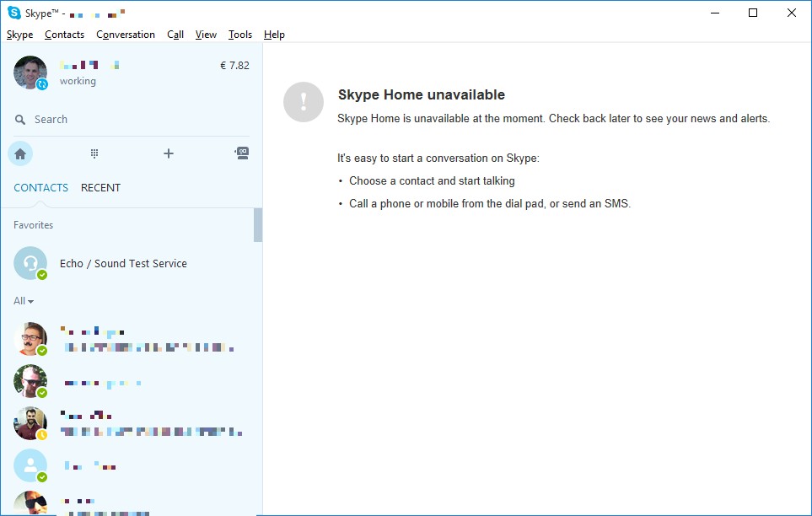Select the contact with glasses and mustache avatar
Image resolution: width=812 pixels, height=516 pixels.
click(30, 339)
